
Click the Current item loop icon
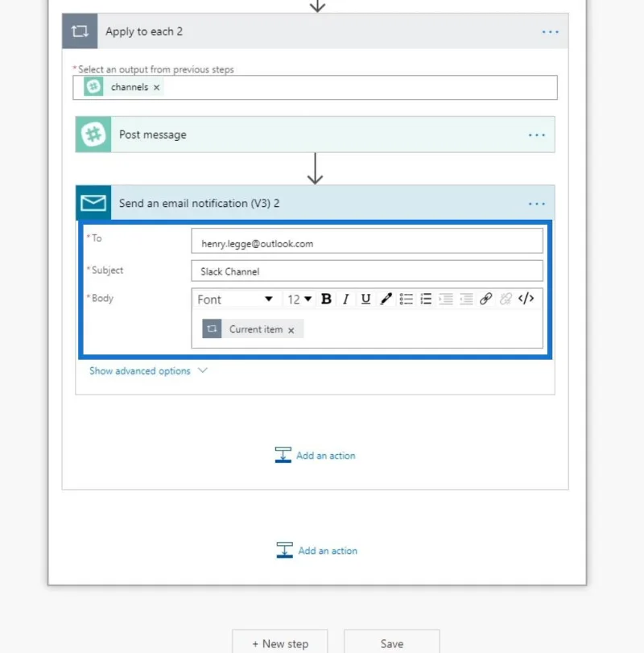click(212, 329)
